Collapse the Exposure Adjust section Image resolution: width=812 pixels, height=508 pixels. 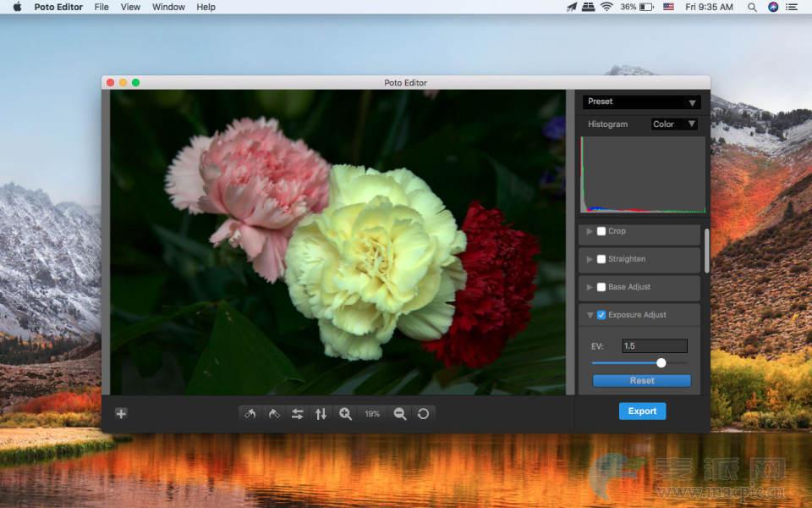tap(589, 315)
